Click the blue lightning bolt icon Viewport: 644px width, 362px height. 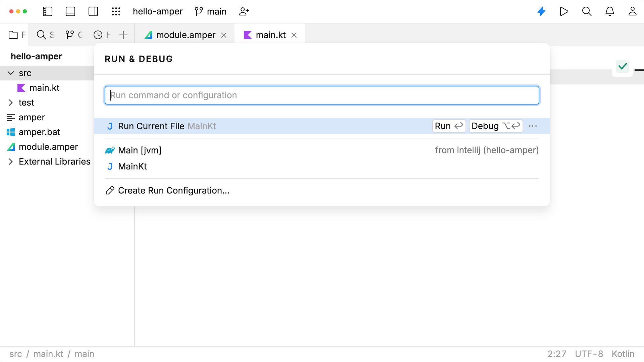[x=541, y=11]
